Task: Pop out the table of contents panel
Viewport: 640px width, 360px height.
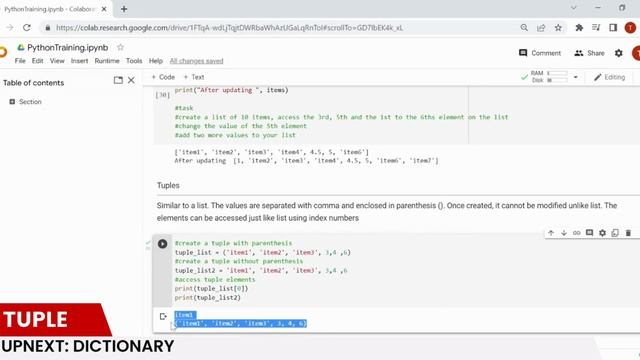Action: 118,80
